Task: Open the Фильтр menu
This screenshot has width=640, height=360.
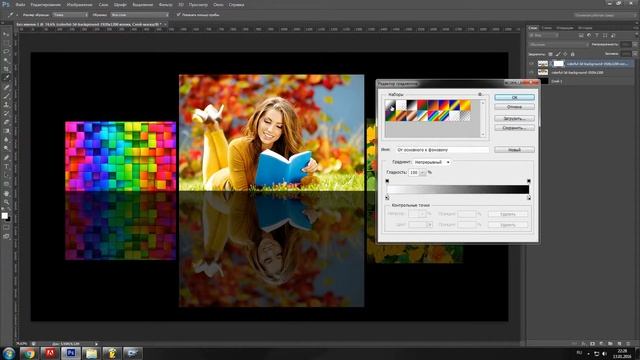Action: pyautogui.click(x=165, y=4)
